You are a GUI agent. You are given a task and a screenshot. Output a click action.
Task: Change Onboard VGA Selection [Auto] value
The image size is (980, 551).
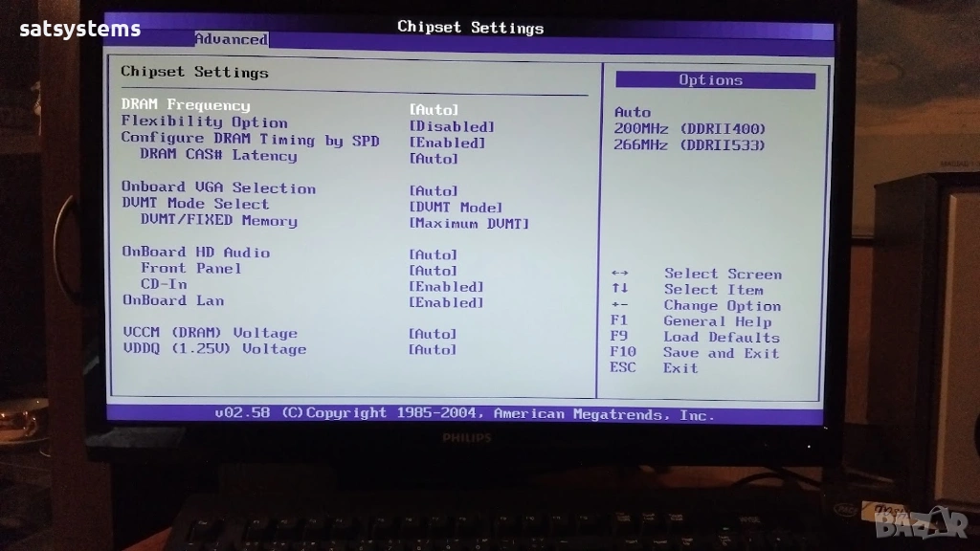pyautogui.click(x=434, y=191)
